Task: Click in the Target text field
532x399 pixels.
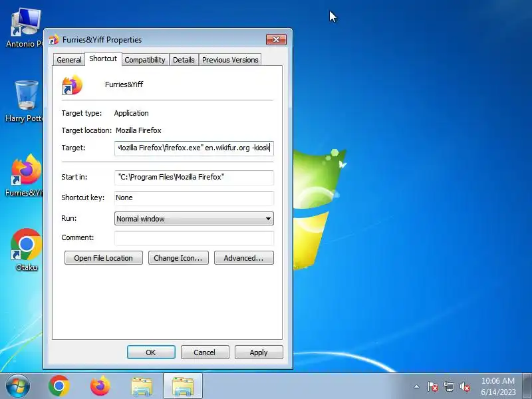Action: coord(194,148)
